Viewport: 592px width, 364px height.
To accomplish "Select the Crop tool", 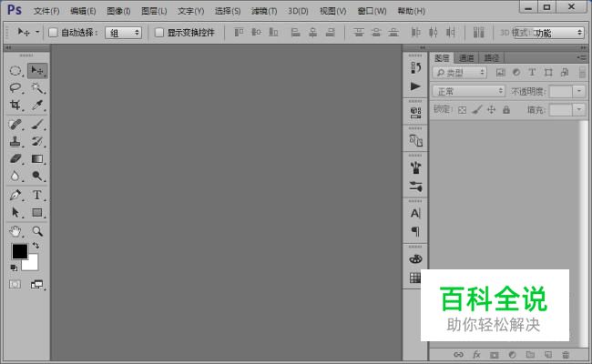I will (15, 105).
